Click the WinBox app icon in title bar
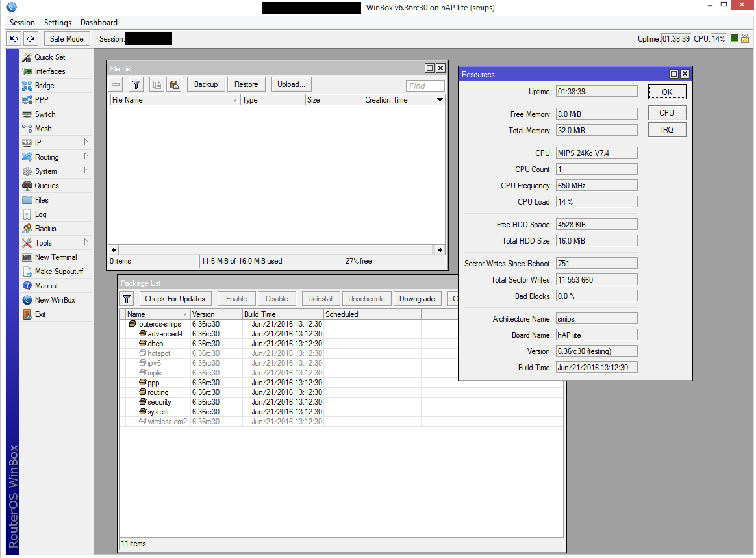 click(12, 6)
